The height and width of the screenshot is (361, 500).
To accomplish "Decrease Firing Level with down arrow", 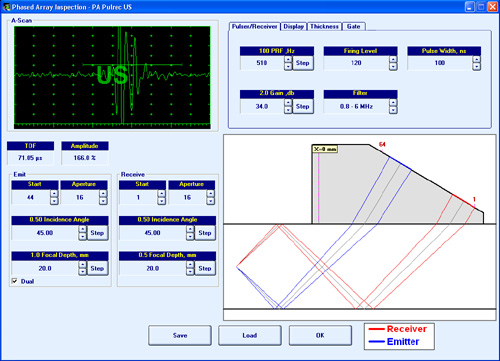I will click(393, 66).
